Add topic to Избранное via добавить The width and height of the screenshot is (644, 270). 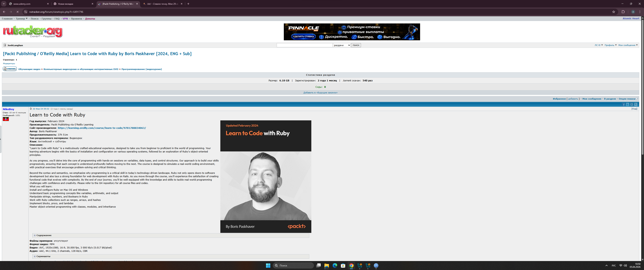point(573,99)
